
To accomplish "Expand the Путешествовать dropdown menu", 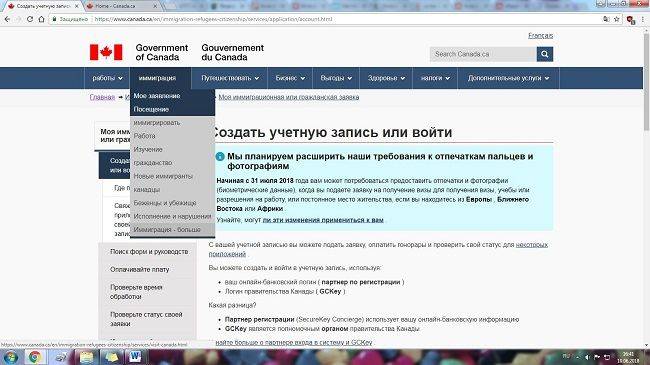I will tap(230, 78).
